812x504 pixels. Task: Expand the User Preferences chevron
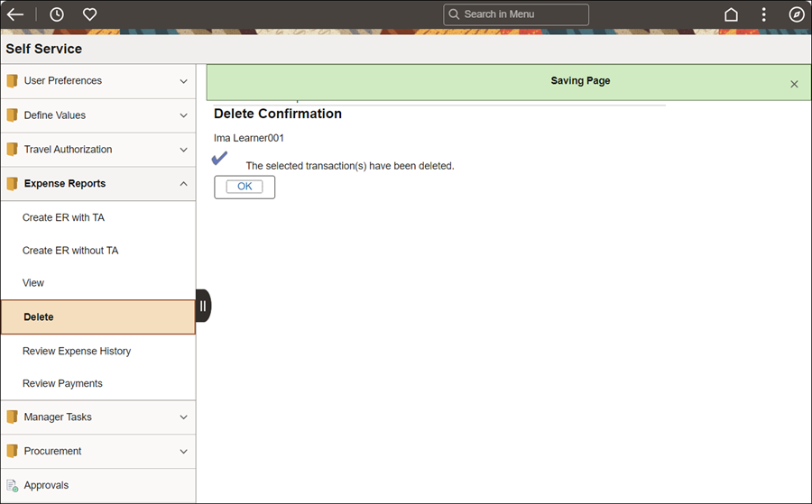coord(183,81)
